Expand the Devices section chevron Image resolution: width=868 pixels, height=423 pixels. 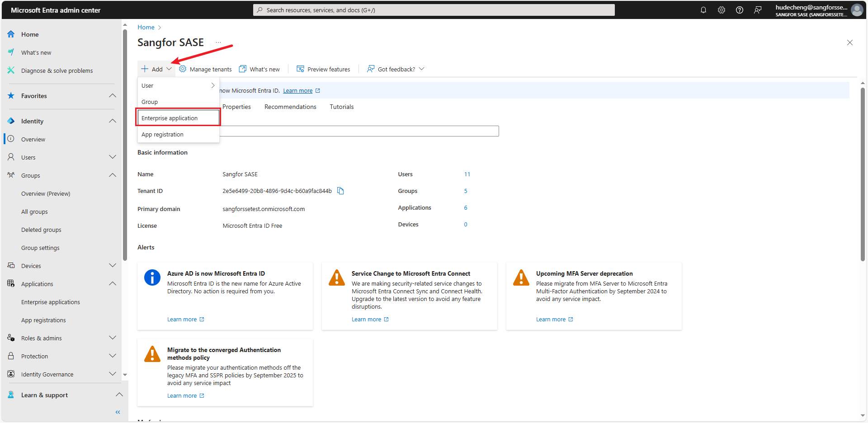click(113, 266)
